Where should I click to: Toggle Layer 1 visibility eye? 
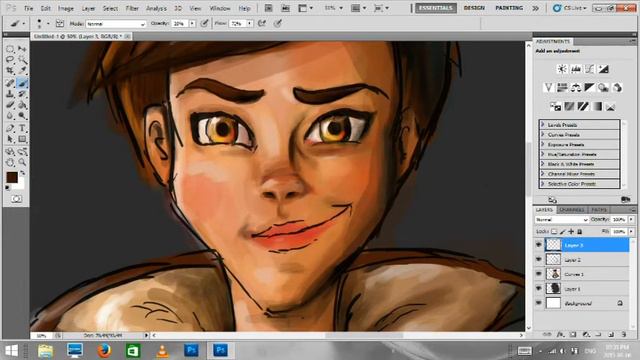pyautogui.click(x=539, y=289)
